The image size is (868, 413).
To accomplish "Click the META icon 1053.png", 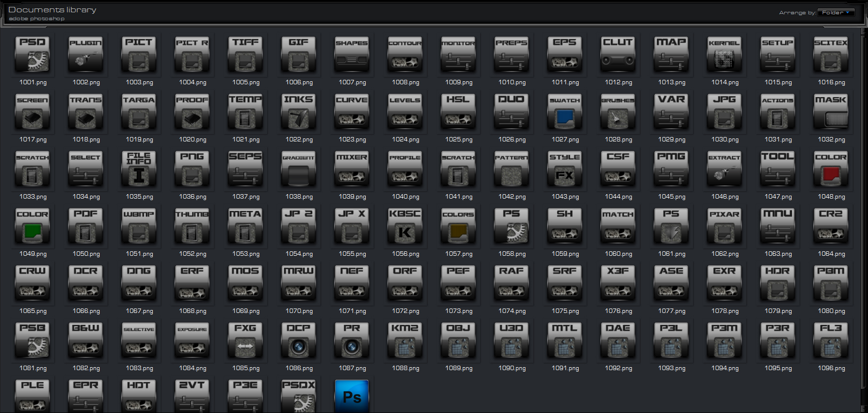I will 245,226.
